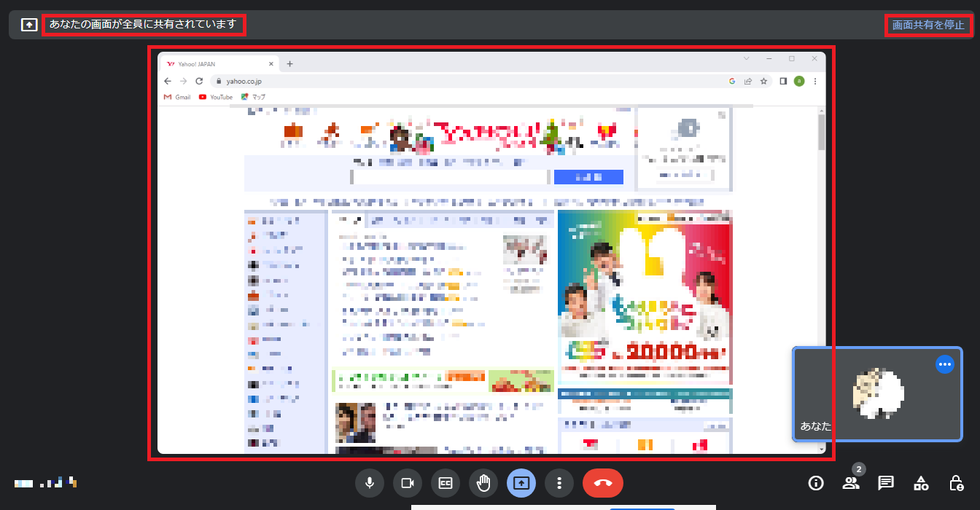
Task: Toggle side panel icon in shared browser
Action: coord(783,81)
